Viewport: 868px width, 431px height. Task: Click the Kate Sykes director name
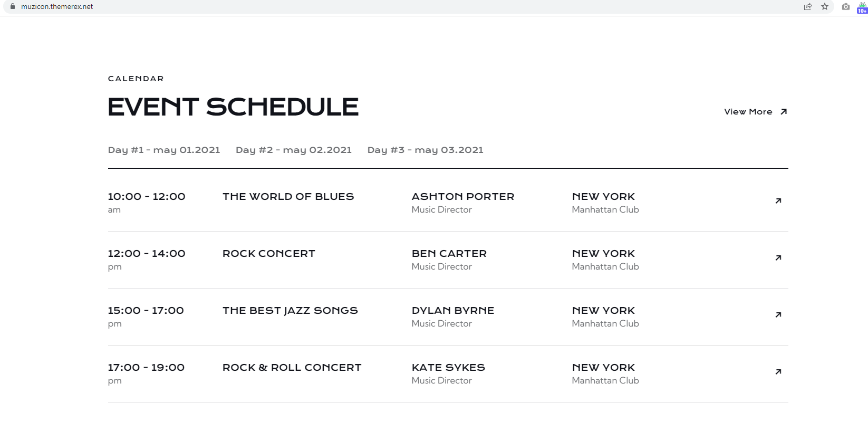[448, 368]
